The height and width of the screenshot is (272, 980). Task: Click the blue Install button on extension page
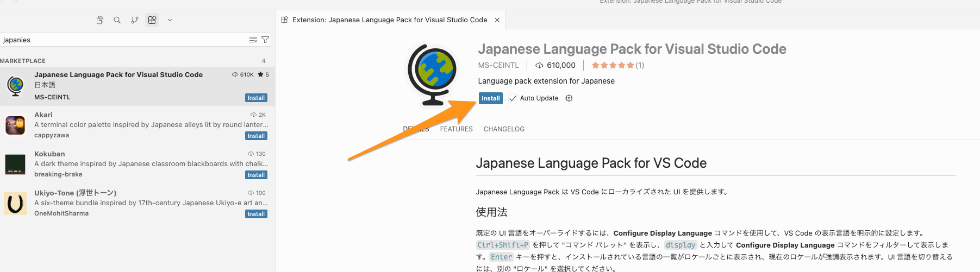point(490,98)
